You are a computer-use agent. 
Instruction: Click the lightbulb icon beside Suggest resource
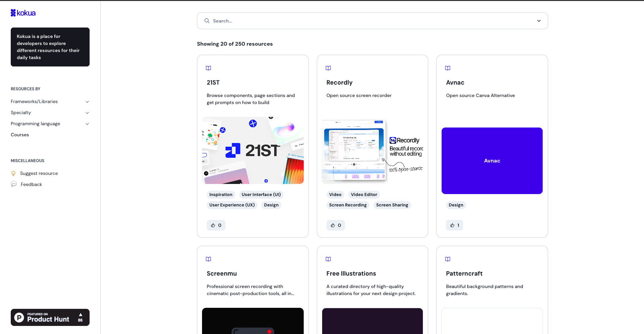13,174
